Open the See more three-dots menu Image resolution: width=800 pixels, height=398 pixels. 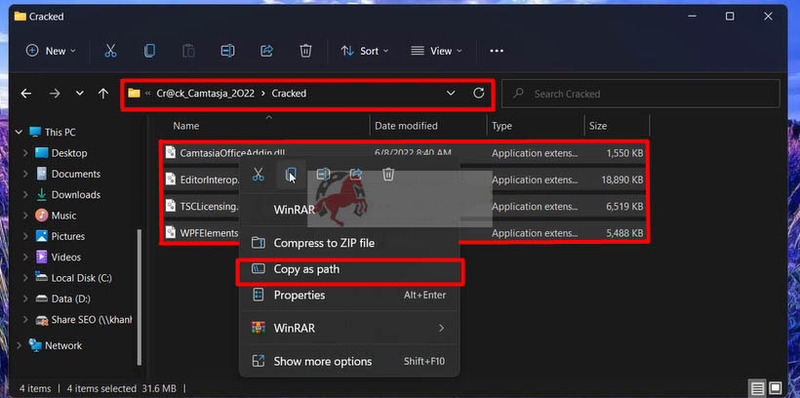(x=496, y=51)
